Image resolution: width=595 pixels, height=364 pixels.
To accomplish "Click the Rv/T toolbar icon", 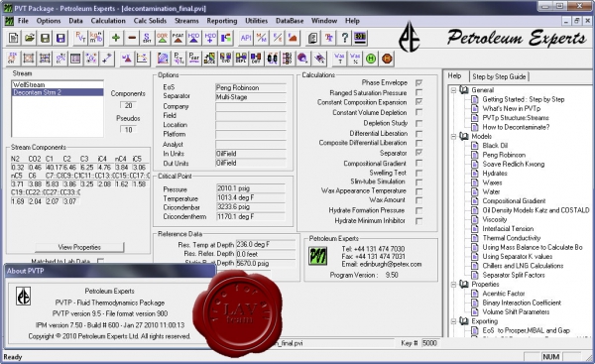I will pos(80,38).
